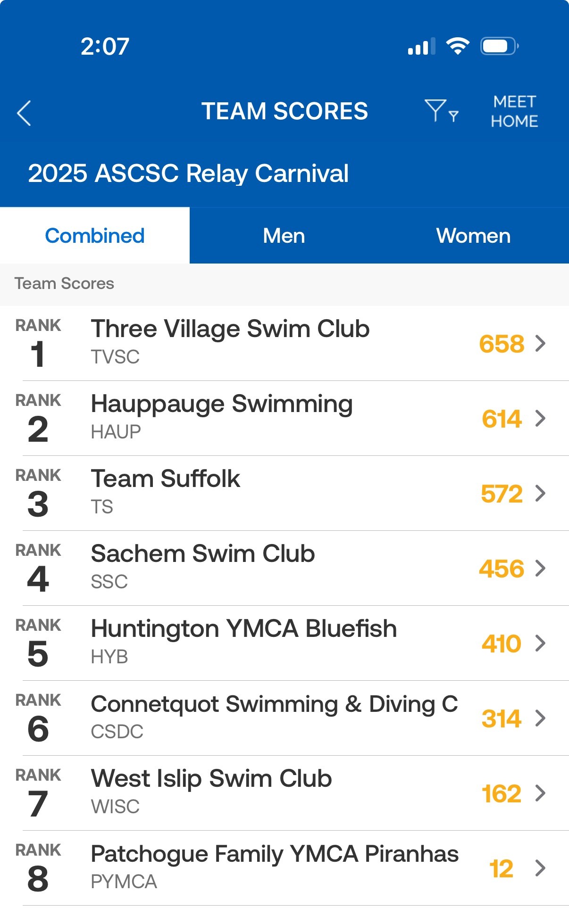
Task: Open the filter funnel icon
Action: pos(441,111)
